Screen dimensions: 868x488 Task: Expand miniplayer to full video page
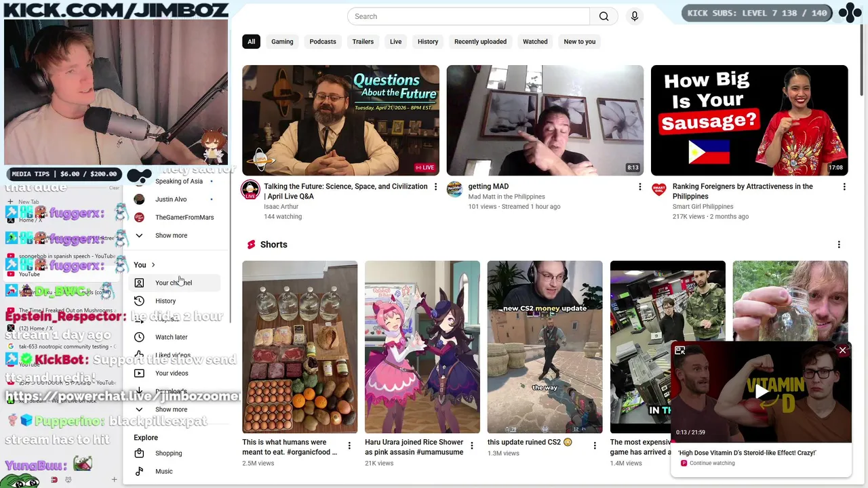(680, 350)
